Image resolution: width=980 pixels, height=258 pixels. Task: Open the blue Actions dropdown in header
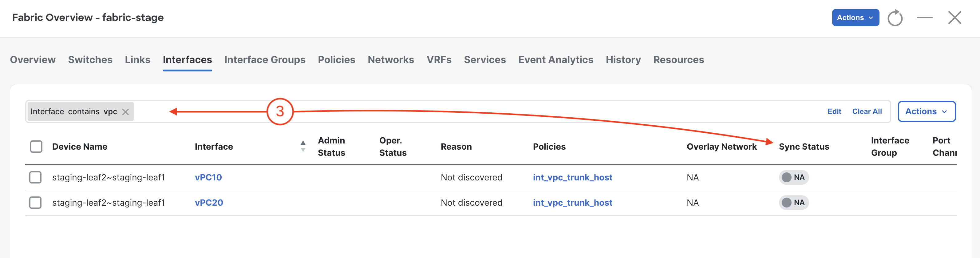pyautogui.click(x=855, y=18)
